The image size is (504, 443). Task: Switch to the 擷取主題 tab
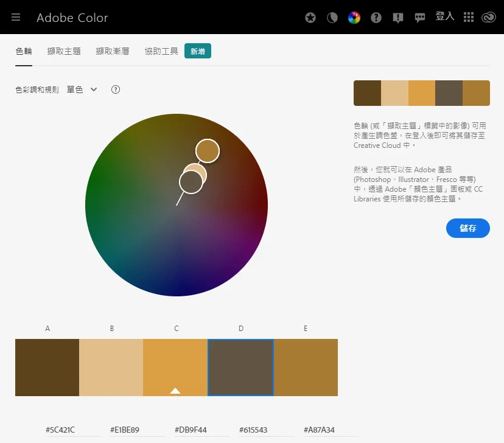(64, 51)
